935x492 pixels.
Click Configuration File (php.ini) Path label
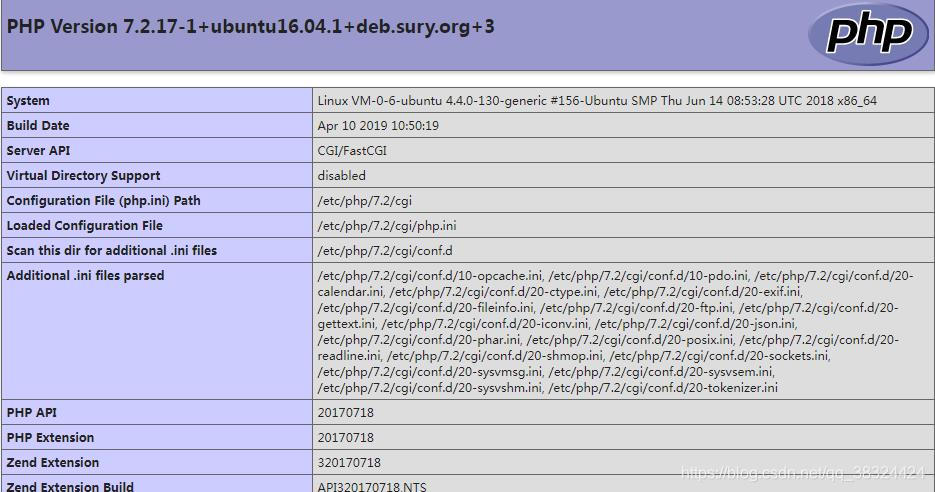coord(104,201)
